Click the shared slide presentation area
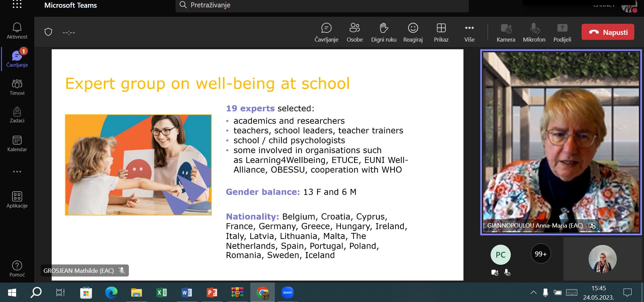 (257, 165)
